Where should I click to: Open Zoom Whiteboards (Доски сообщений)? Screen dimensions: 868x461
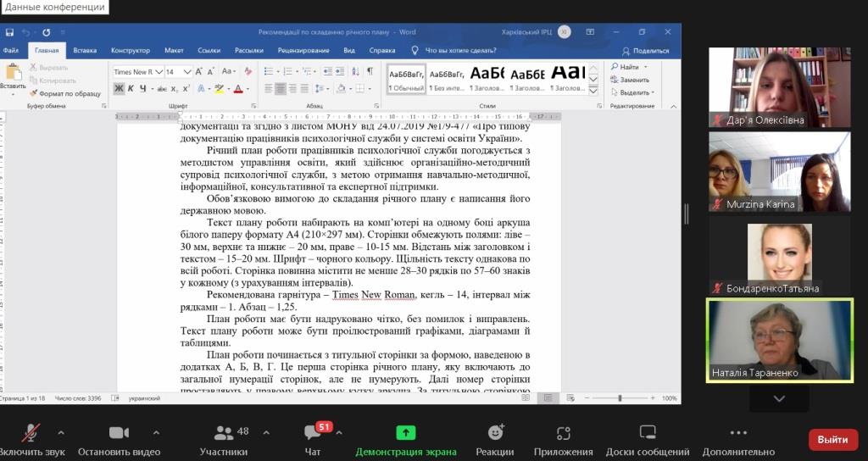(x=647, y=441)
